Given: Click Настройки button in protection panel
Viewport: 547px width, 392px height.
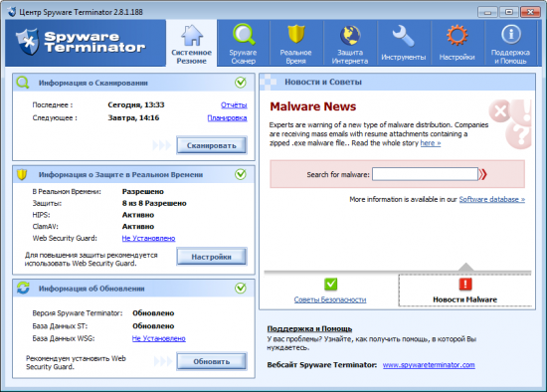Looking at the screenshot, I should (x=212, y=257).
